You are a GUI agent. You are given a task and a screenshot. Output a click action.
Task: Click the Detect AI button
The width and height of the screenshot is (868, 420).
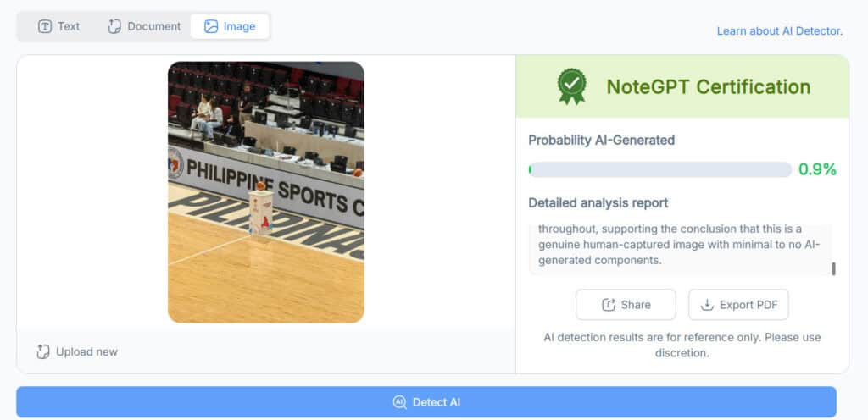(x=426, y=401)
